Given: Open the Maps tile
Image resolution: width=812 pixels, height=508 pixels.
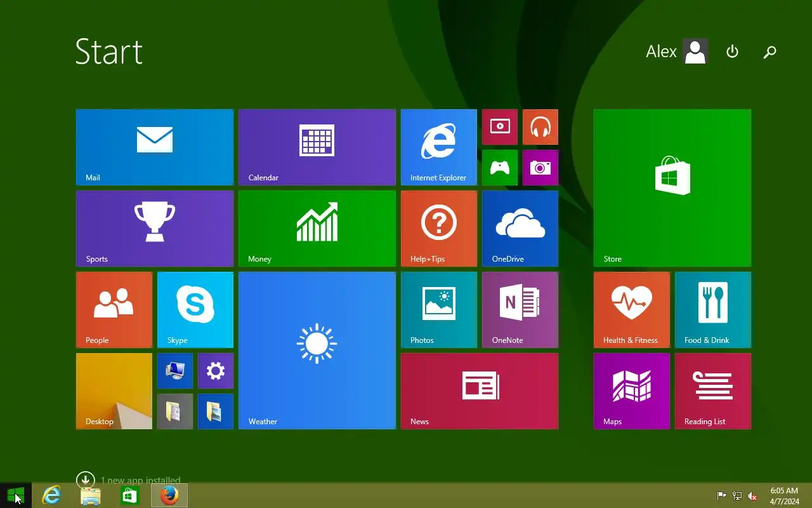Looking at the screenshot, I should (x=632, y=391).
